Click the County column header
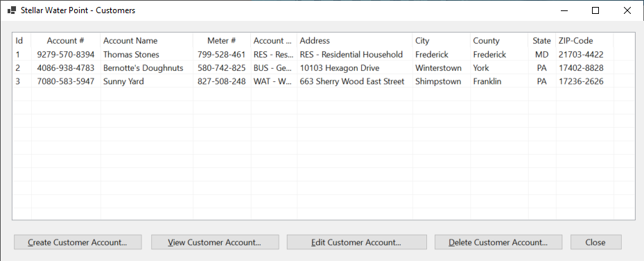The width and height of the screenshot is (644, 261). 499,41
